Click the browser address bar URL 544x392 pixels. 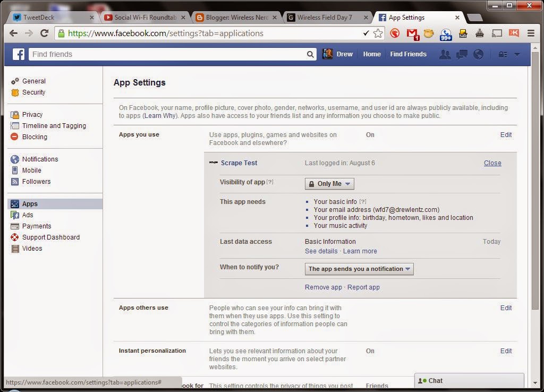pos(166,33)
